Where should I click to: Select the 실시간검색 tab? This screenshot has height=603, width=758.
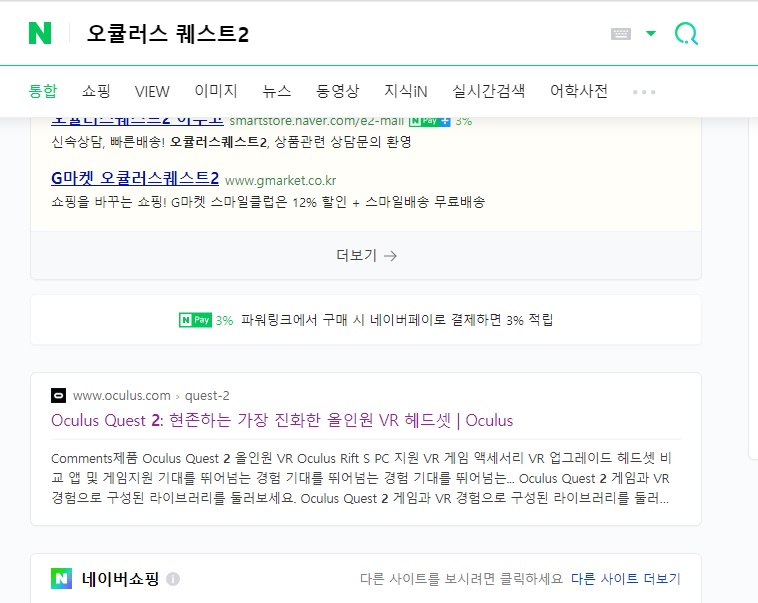tap(488, 91)
